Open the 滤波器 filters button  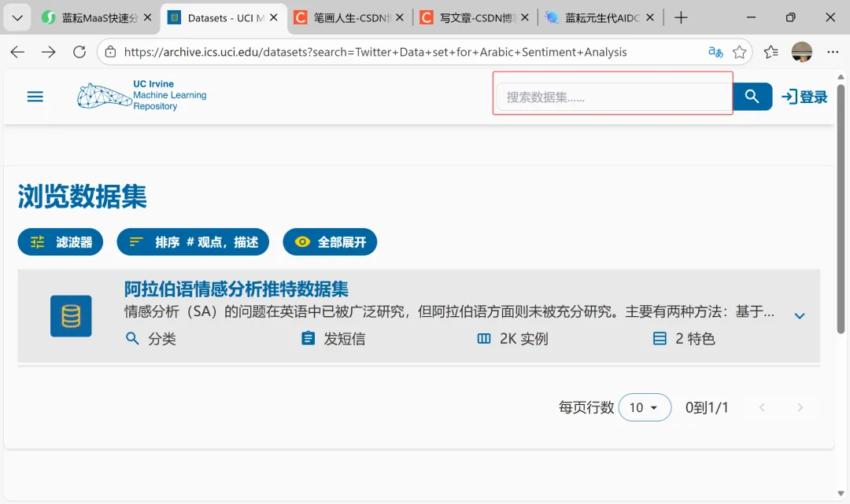point(60,242)
